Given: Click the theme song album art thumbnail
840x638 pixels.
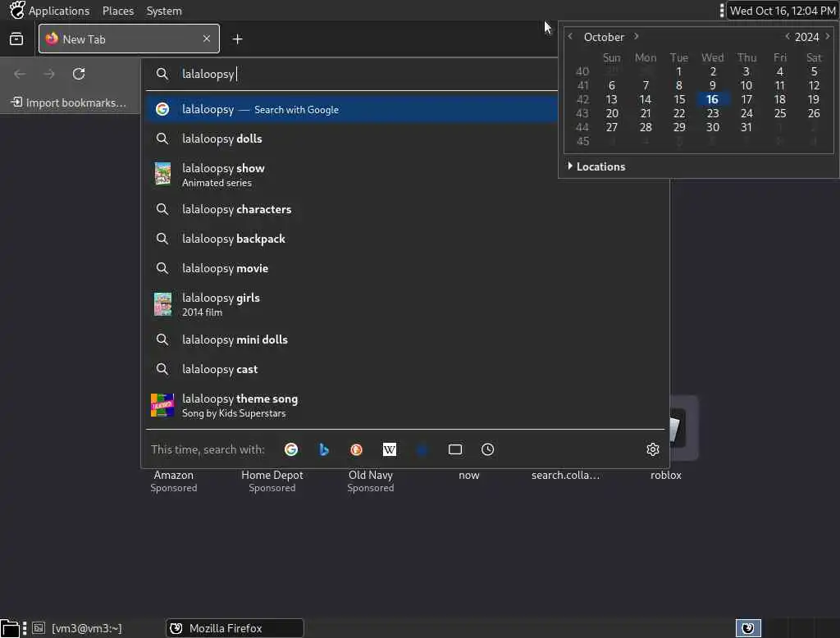Looking at the screenshot, I should coord(162,405).
